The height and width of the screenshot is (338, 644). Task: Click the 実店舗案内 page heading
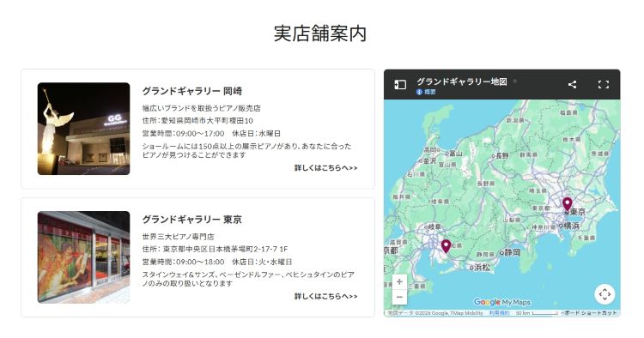click(320, 33)
